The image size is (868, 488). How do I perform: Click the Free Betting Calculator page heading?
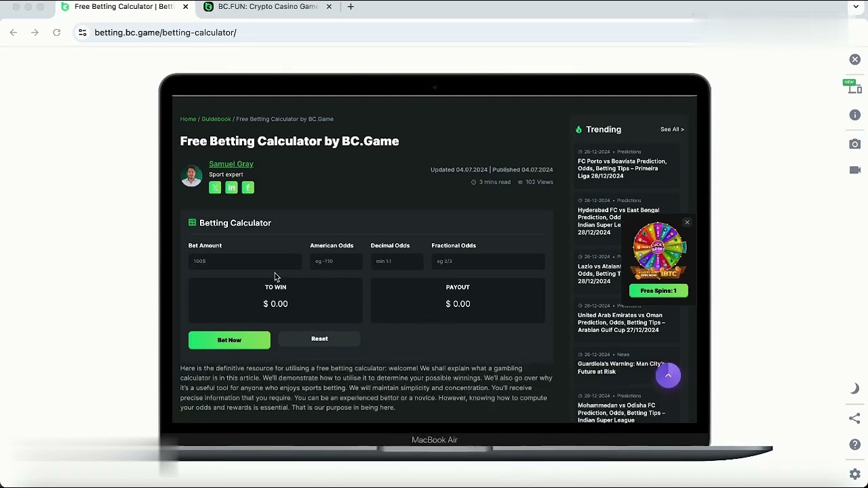(x=290, y=141)
